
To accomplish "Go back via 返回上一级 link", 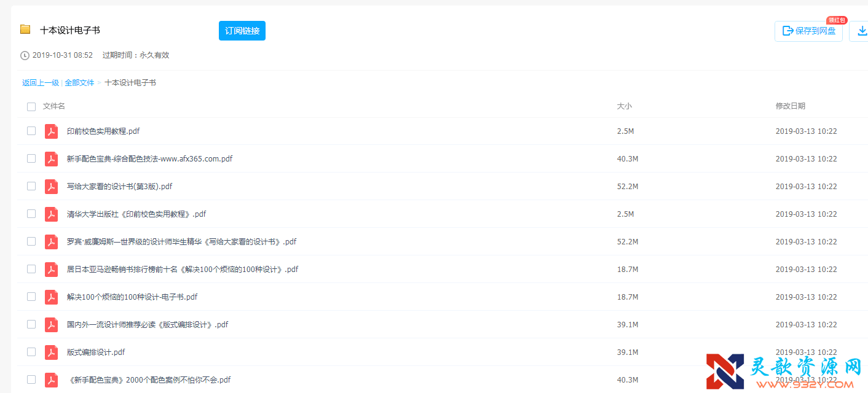I will click(x=41, y=83).
